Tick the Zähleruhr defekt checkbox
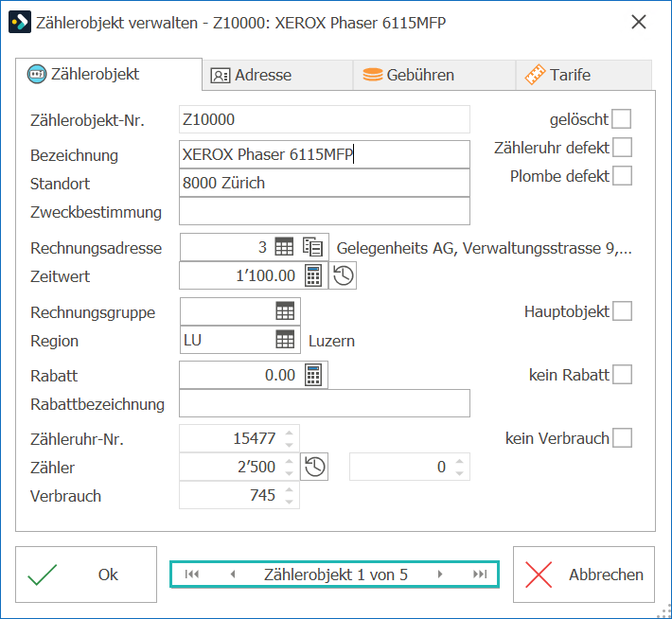672x619 pixels. (622, 147)
